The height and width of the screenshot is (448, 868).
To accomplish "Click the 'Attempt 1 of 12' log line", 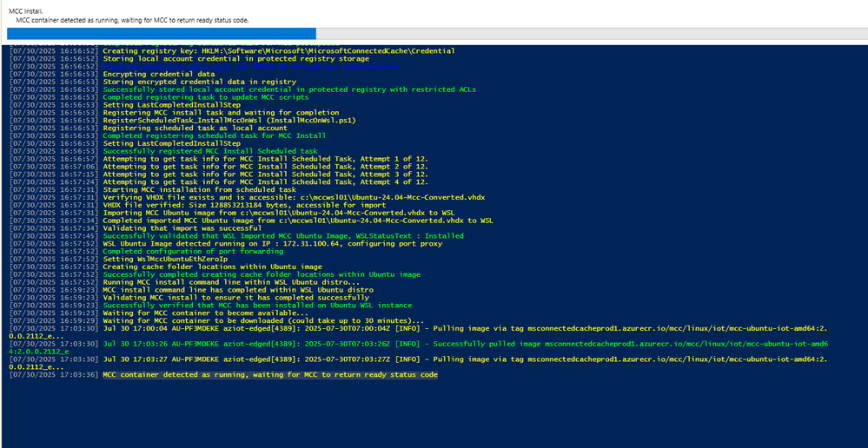I will point(266,159).
